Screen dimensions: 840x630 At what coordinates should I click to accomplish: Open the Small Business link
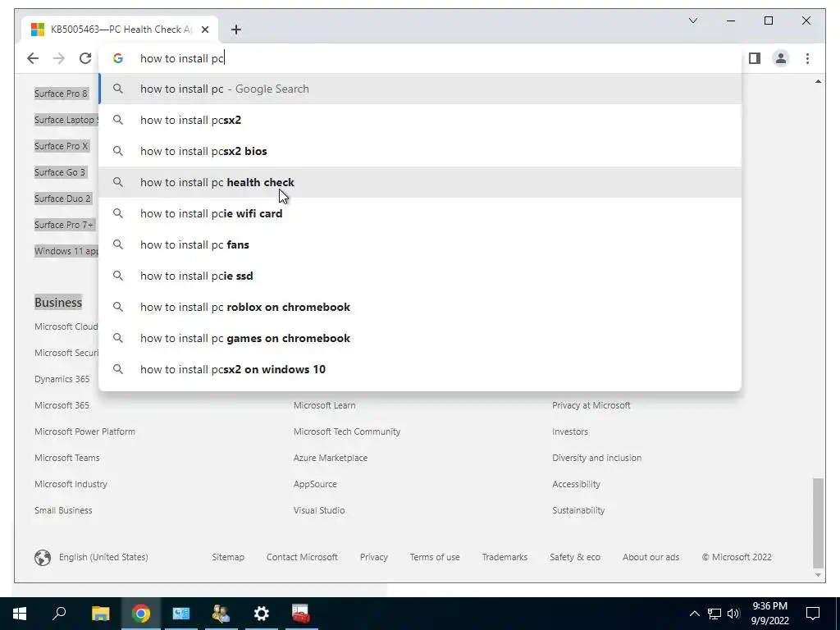pyautogui.click(x=63, y=510)
